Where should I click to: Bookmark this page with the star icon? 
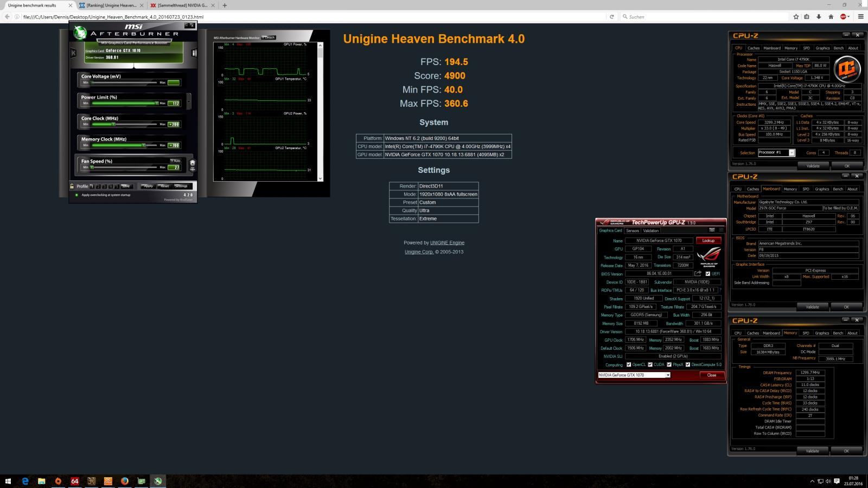coord(796,17)
